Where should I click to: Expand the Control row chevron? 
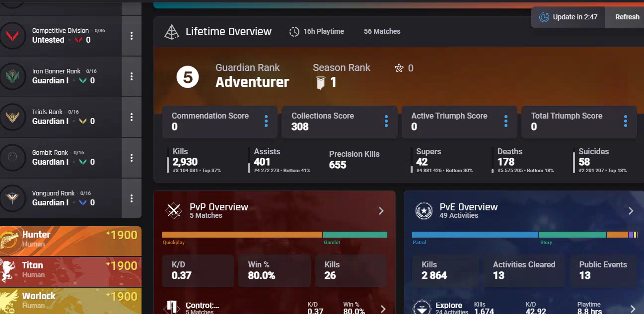click(x=383, y=309)
